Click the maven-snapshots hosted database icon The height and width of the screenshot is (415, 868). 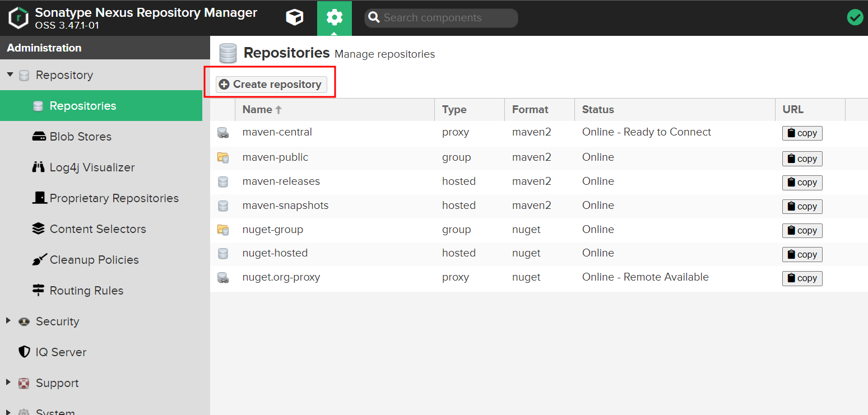[x=223, y=206]
